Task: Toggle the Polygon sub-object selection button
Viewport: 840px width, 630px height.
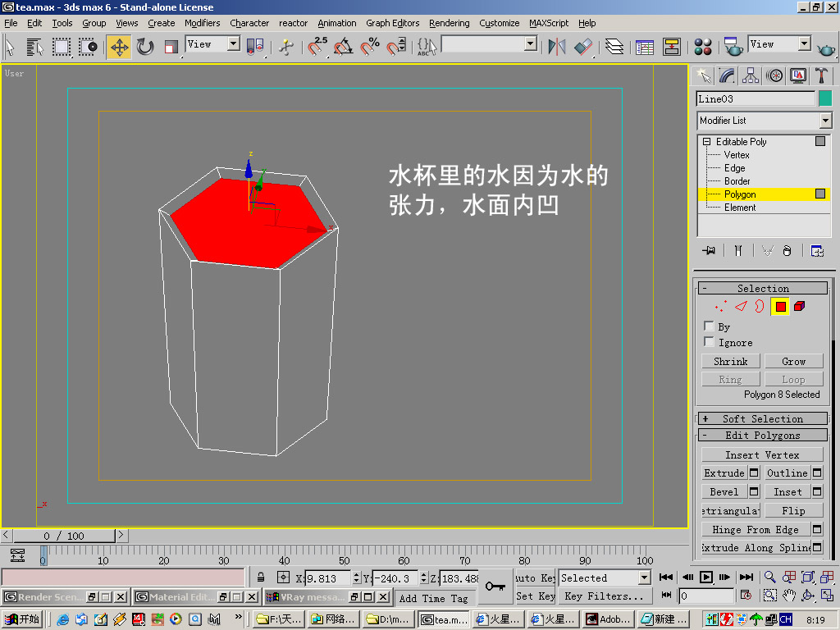Action: tap(780, 307)
